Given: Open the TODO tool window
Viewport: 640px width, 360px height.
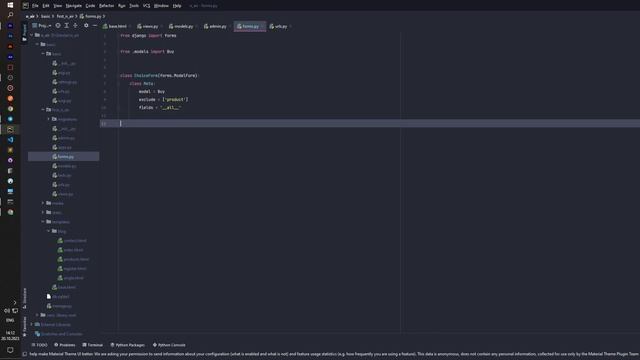Looking at the screenshot, I should pos(40,345).
